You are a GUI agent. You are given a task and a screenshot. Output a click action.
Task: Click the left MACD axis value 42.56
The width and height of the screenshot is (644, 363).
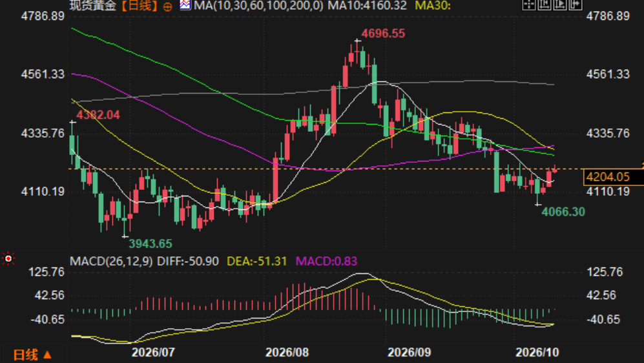(49, 295)
